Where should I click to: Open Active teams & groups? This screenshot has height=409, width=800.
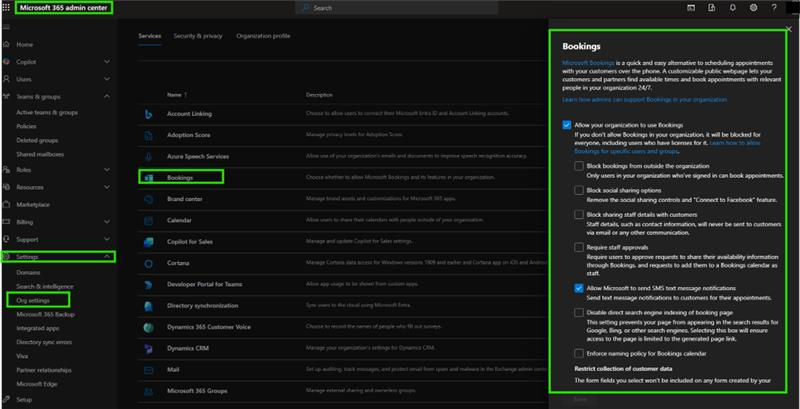47,112
